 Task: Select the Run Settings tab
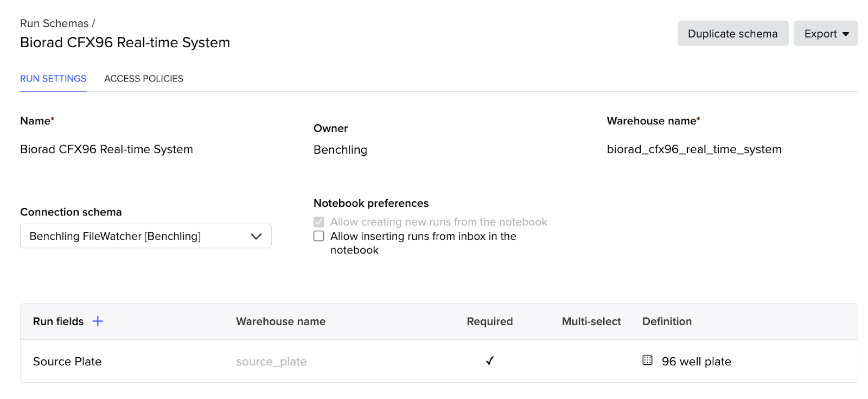[x=53, y=79]
